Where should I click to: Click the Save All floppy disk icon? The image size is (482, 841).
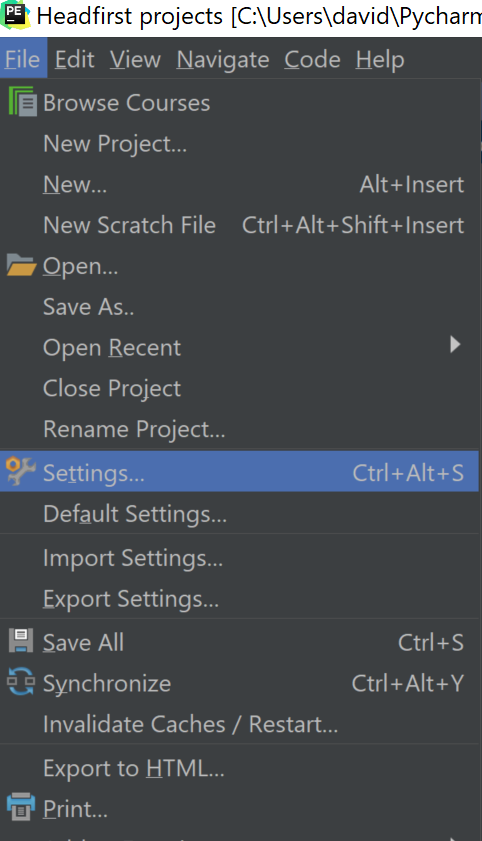click(21, 641)
